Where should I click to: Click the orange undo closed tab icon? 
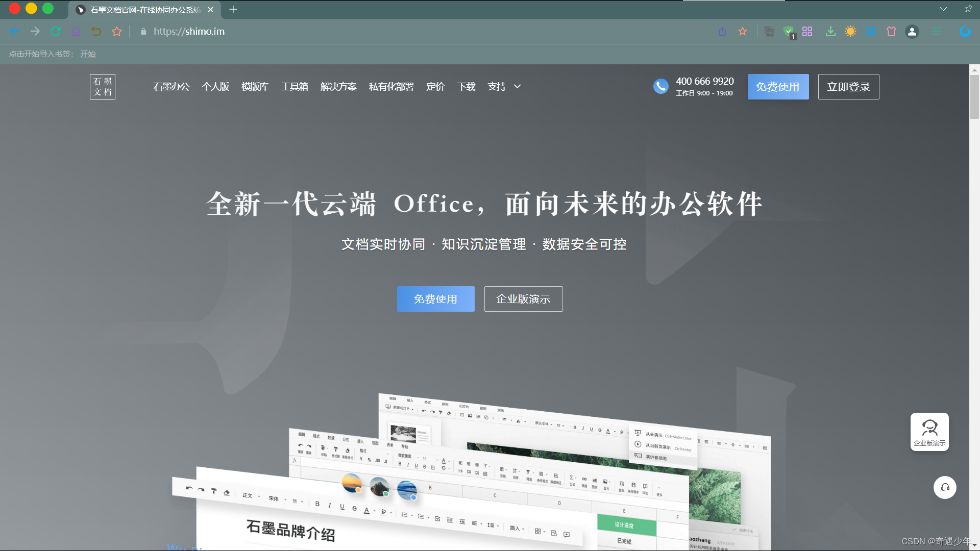tap(96, 32)
